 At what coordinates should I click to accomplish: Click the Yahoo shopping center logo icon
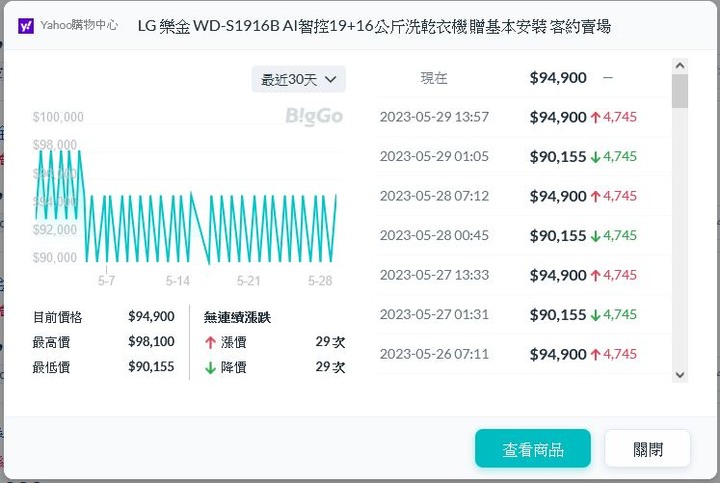(x=26, y=26)
